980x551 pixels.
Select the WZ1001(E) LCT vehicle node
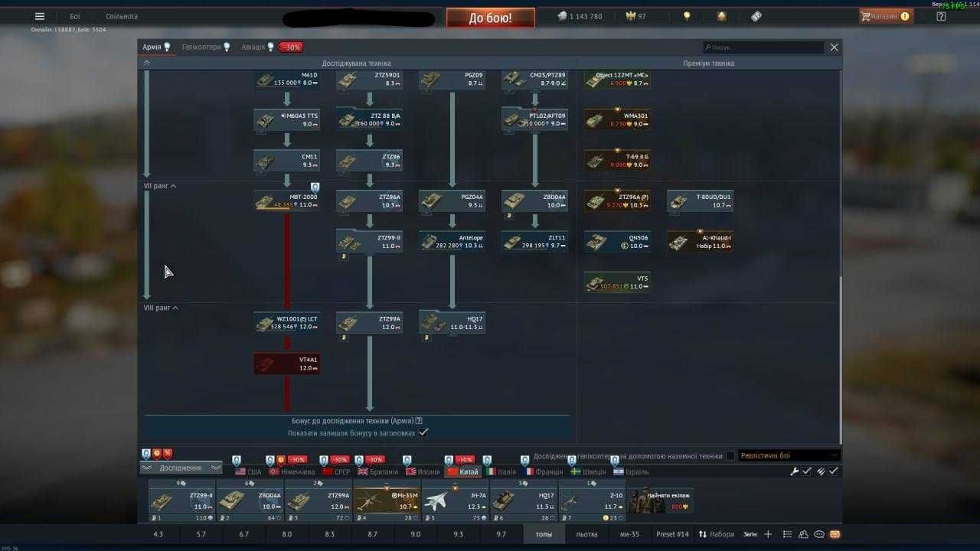tap(287, 323)
